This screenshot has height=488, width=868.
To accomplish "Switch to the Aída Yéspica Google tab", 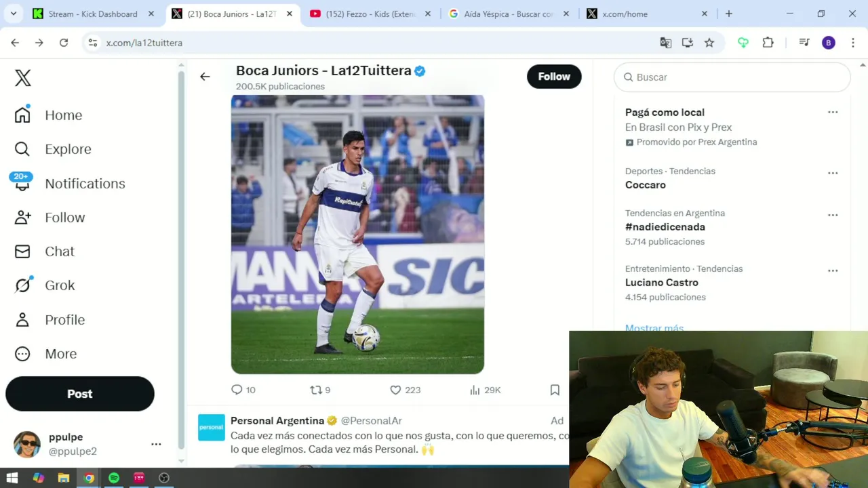I will tap(509, 14).
